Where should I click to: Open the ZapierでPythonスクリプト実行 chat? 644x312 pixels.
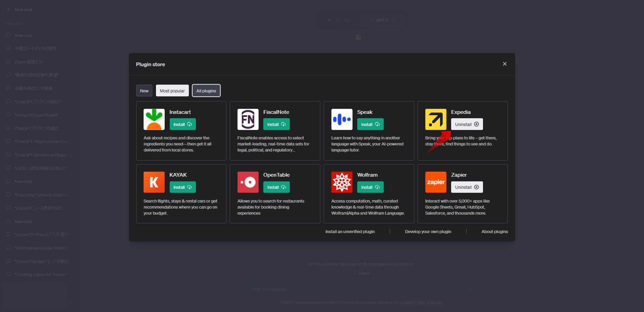tap(39, 234)
